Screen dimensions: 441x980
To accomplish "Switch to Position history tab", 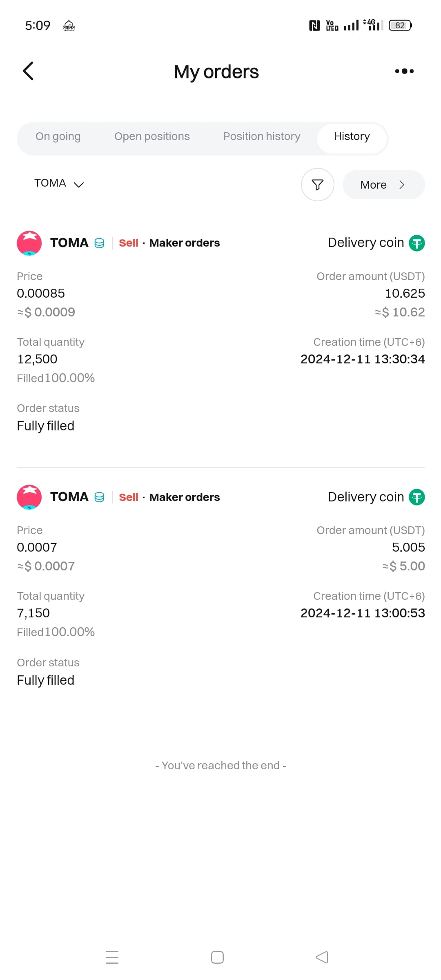I will click(262, 136).
